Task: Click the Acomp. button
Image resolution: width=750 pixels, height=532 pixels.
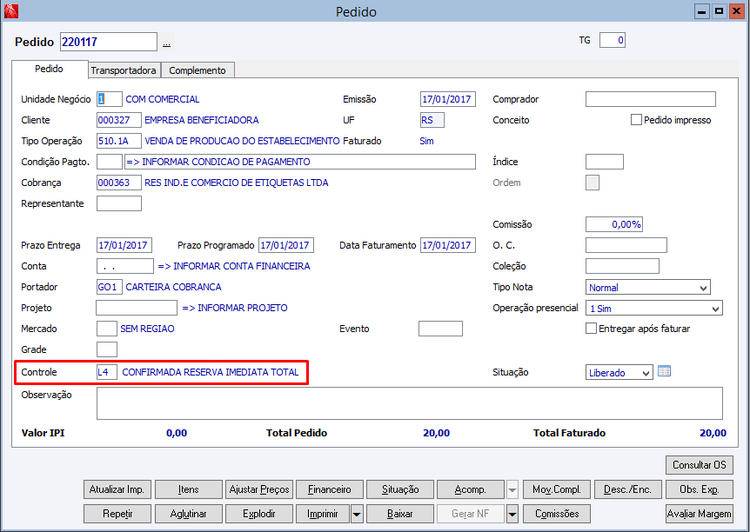Action: point(471,489)
